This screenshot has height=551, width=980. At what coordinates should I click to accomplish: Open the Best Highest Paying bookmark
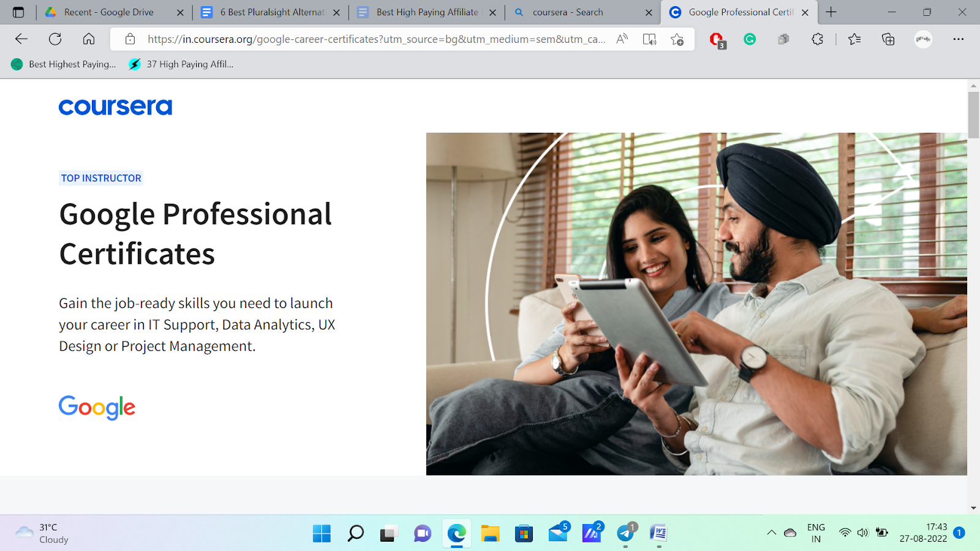[64, 64]
